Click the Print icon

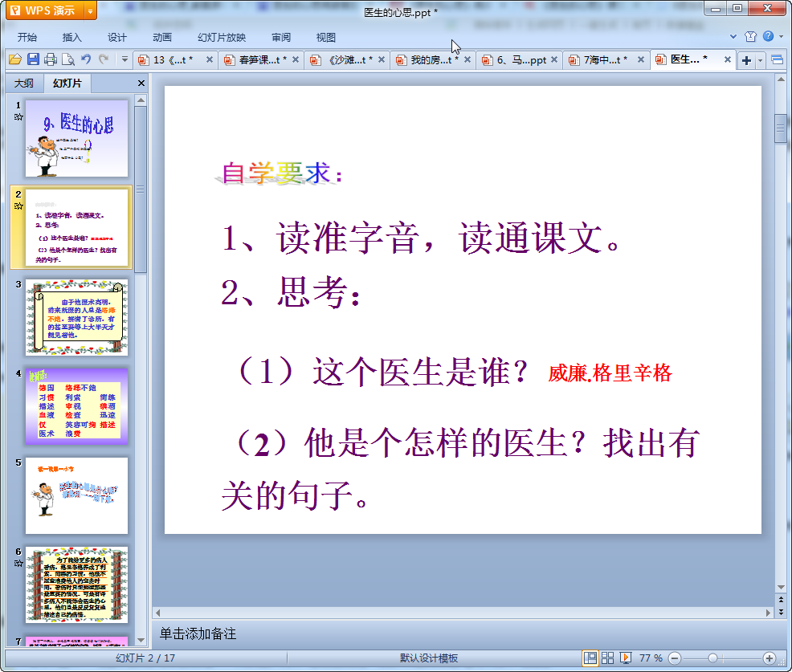click(51, 59)
